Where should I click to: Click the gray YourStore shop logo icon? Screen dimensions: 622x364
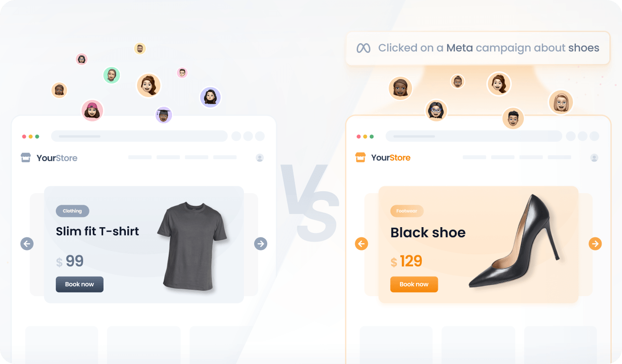coord(26,158)
